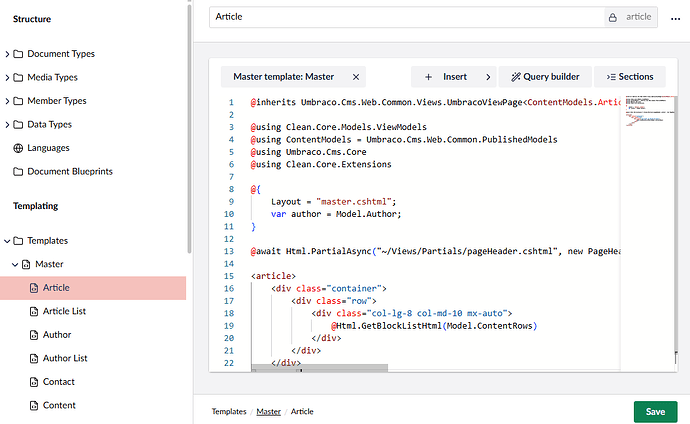Select Article List template in tree

point(64,311)
